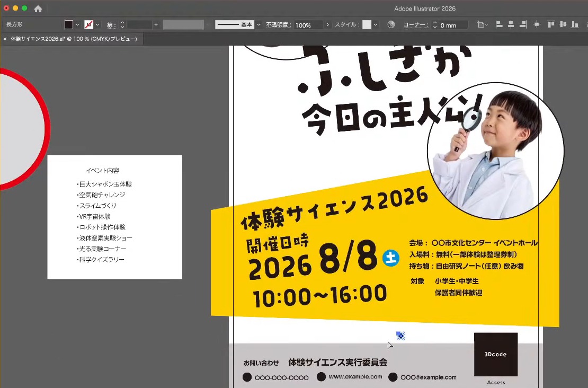Image resolution: width=588 pixels, height=388 pixels.
Task: Click the 体験サイエンス2026 title text
Action: click(334, 209)
